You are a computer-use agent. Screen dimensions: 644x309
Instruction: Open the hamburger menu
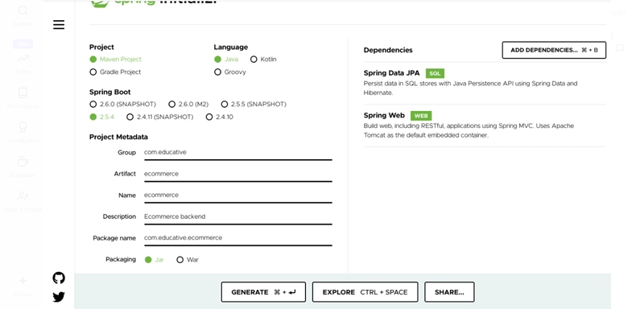[59, 25]
